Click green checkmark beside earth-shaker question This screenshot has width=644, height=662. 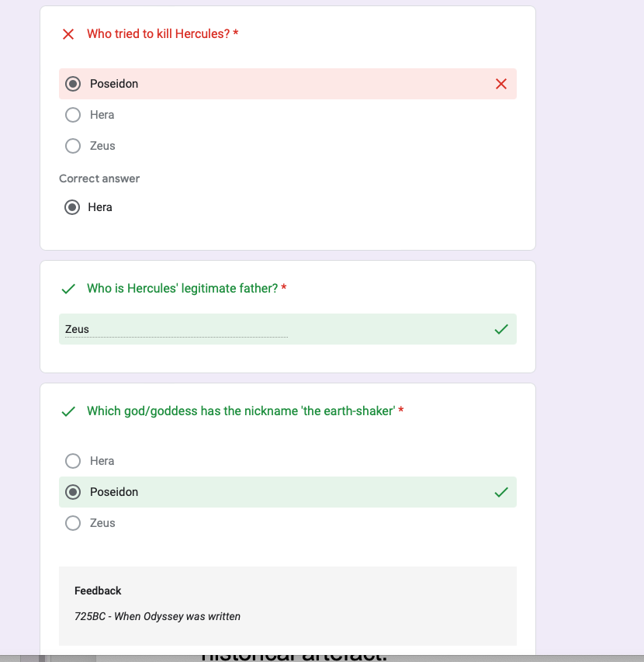pyautogui.click(x=68, y=411)
